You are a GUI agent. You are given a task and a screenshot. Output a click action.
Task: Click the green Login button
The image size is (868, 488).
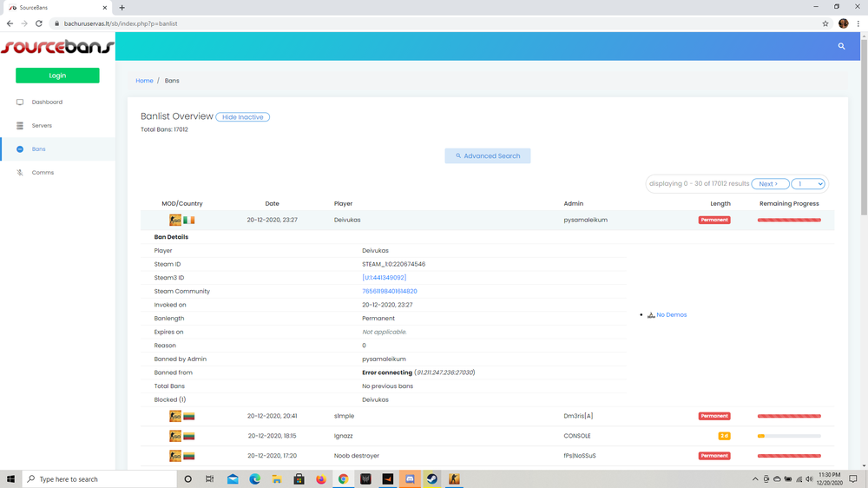point(57,76)
